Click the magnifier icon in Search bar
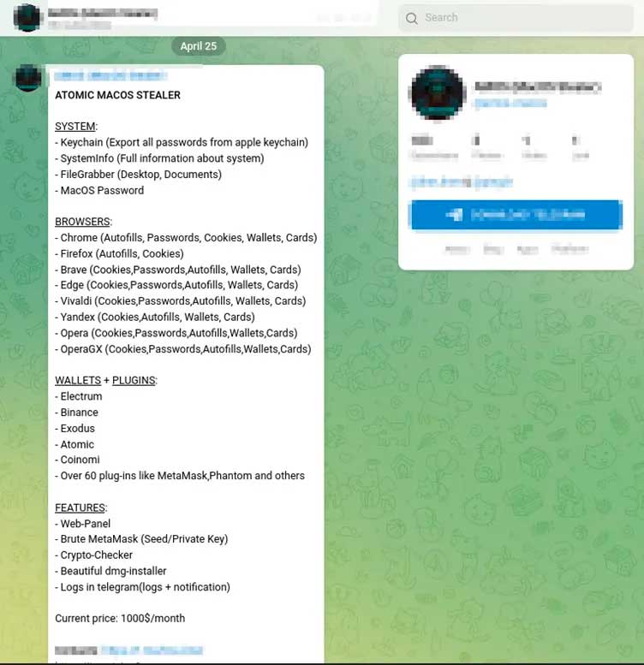Screen dimensions: 644x665 point(411,18)
